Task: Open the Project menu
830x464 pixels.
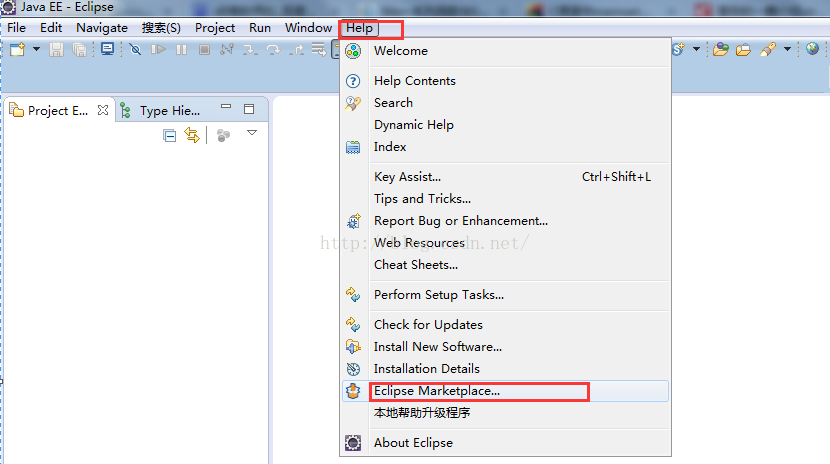Action: tap(214, 28)
